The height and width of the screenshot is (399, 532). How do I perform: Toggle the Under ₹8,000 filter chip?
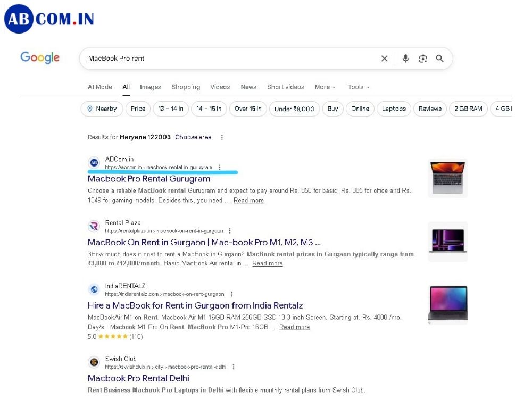pos(294,109)
